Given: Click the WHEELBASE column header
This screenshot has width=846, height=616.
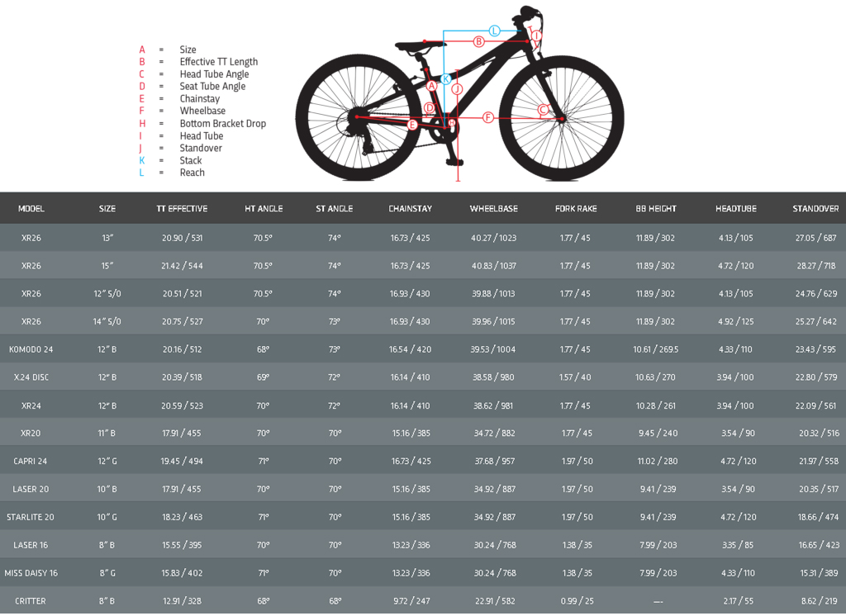Looking at the screenshot, I should pos(493,209).
